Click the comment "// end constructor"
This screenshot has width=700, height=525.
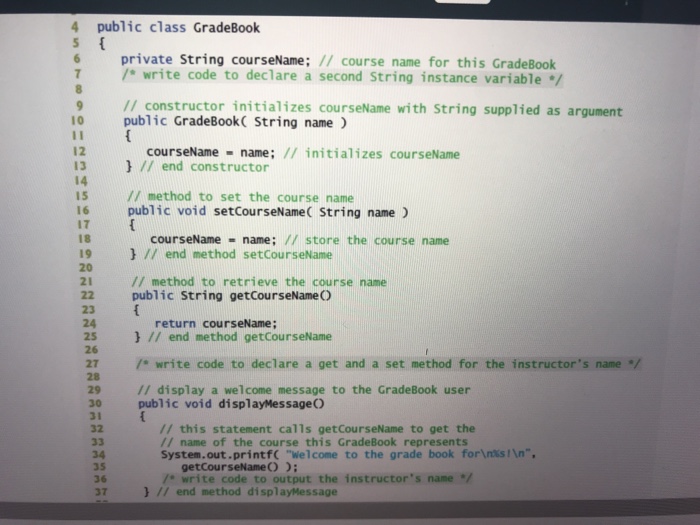205,167
